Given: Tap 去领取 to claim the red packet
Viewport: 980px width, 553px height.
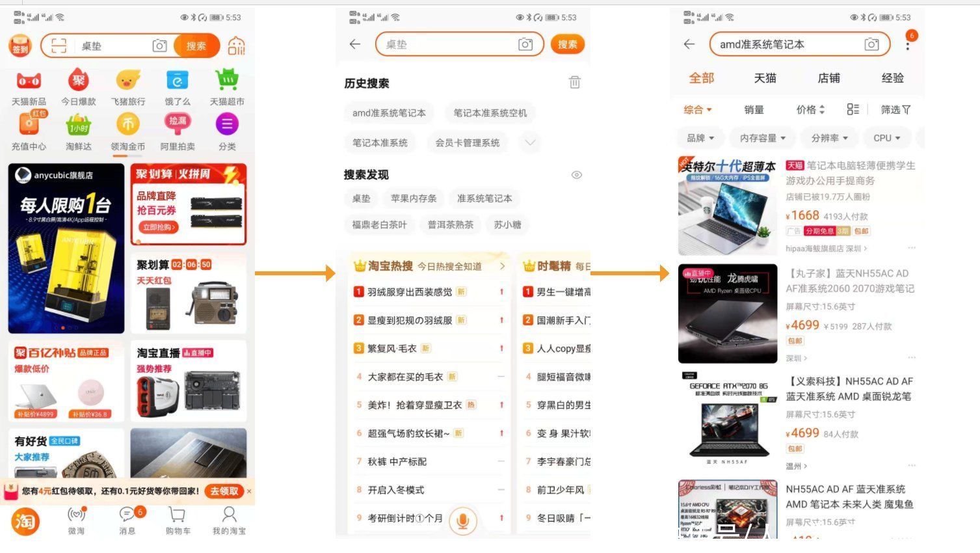Looking at the screenshot, I should pyautogui.click(x=224, y=491).
